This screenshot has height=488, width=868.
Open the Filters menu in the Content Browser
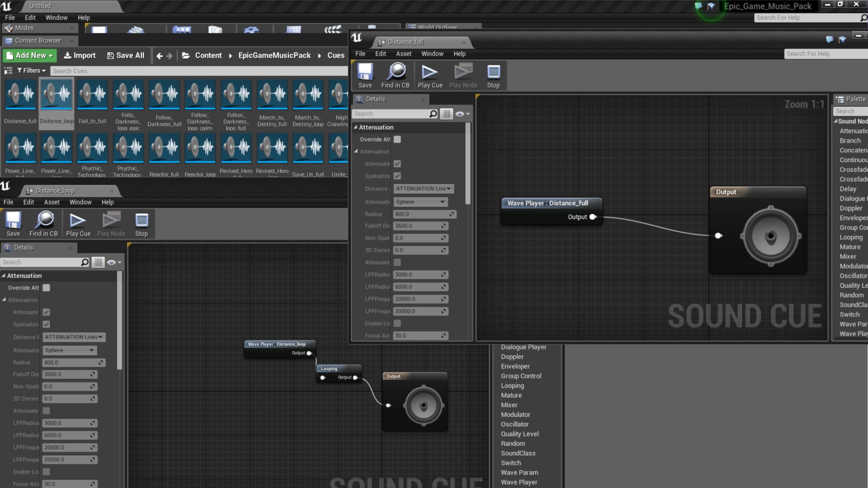coord(31,70)
